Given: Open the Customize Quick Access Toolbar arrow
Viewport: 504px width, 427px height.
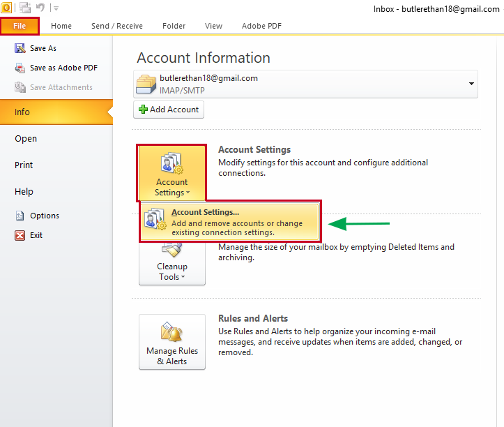Looking at the screenshot, I should coord(56,8).
